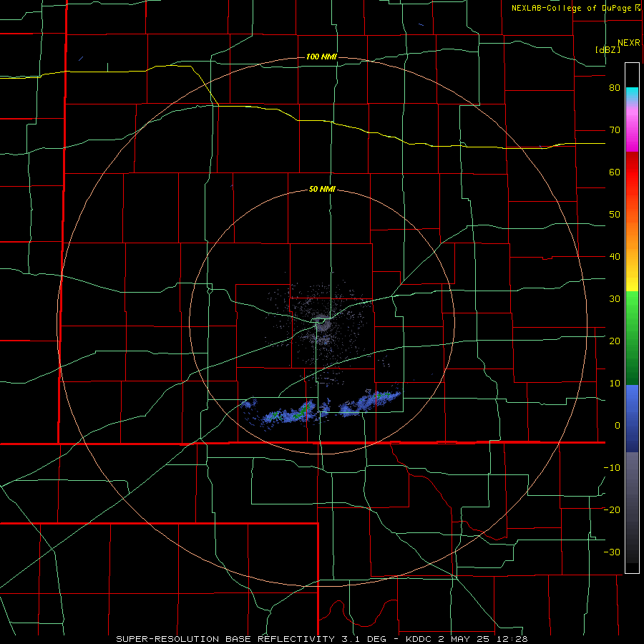Select the 10 value on the dBZ scale
The image size is (644, 644).
pyautogui.click(x=615, y=384)
